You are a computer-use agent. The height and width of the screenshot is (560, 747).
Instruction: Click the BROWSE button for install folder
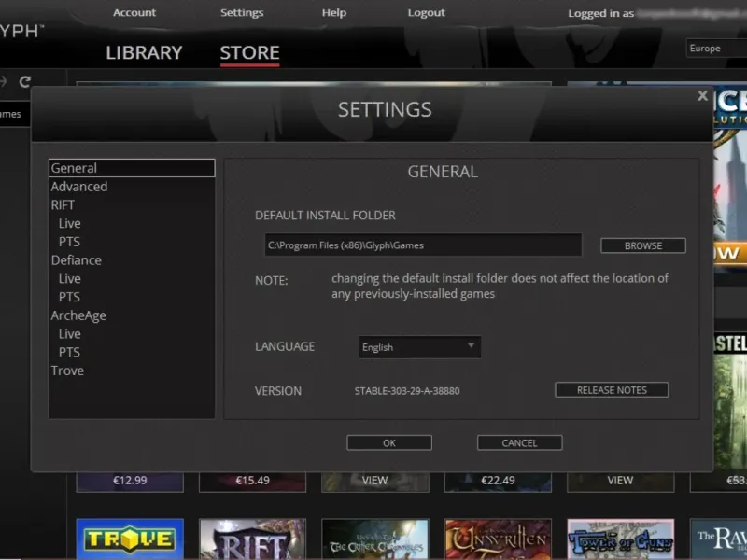(643, 245)
